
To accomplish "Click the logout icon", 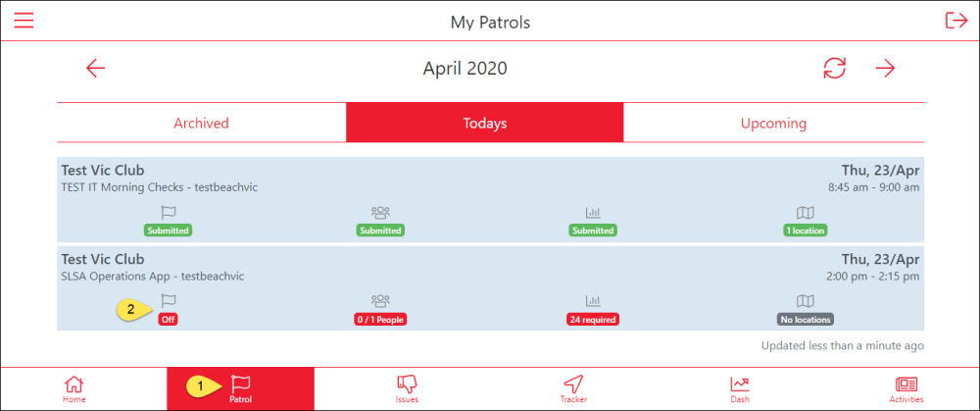I will click(x=955, y=21).
